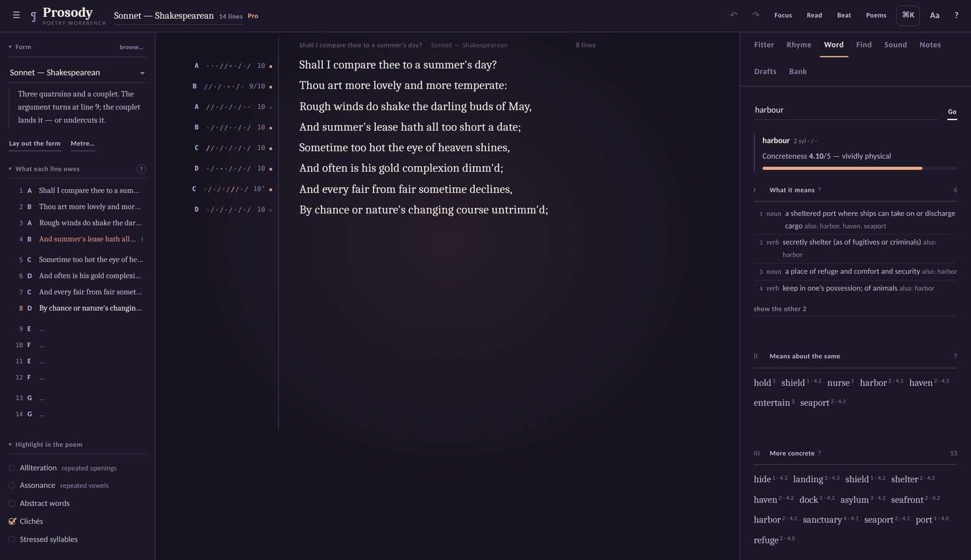Click Go next to the word search
Viewport: 971px width, 560px height.
point(952,112)
